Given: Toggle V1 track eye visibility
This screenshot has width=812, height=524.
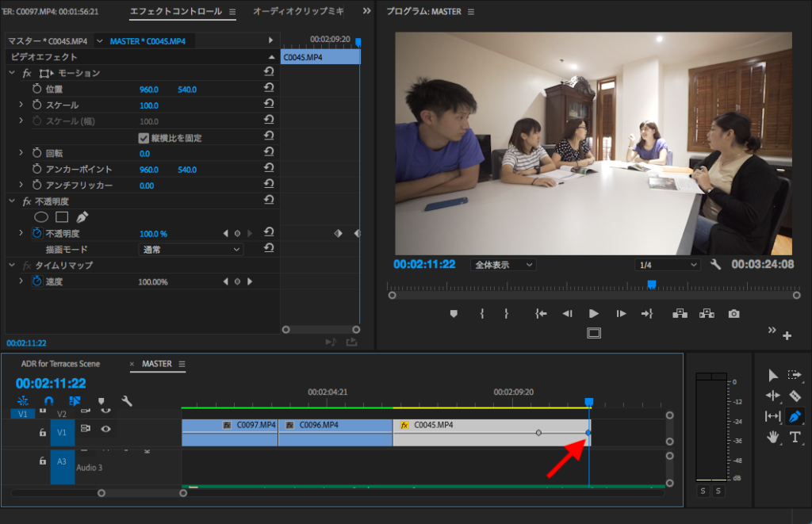Looking at the screenshot, I should [x=105, y=429].
